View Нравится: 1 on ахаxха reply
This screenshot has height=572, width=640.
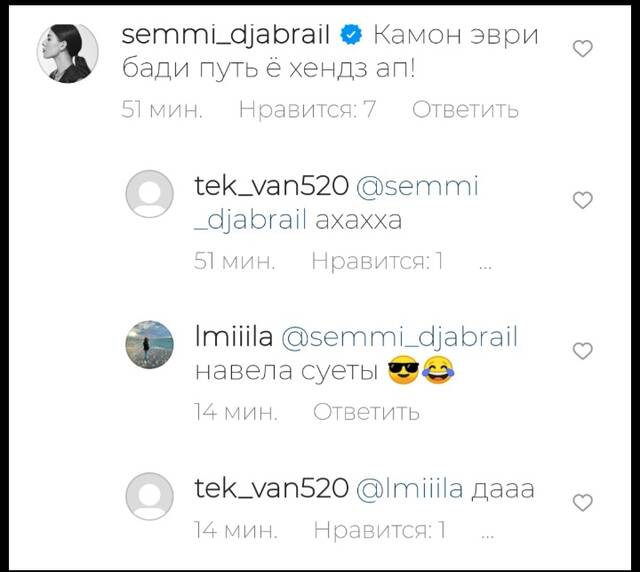(378, 261)
